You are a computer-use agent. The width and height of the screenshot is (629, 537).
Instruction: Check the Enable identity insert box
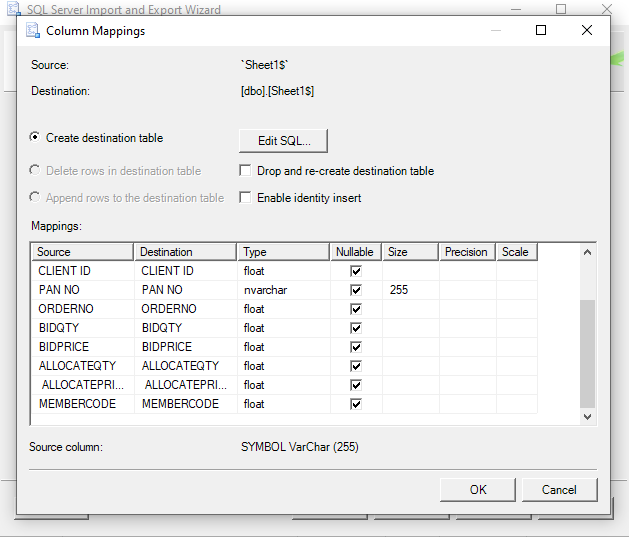click(245, 198)
